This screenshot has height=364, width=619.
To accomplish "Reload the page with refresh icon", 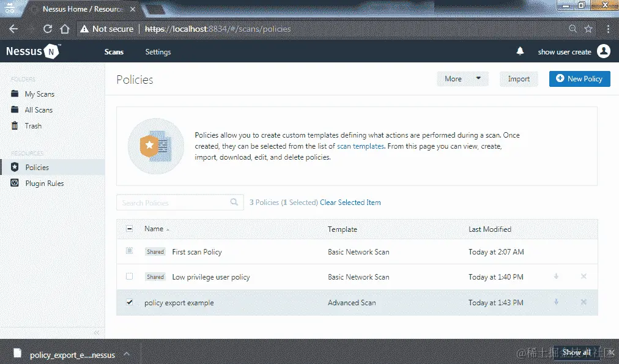I will (x=48, y=29).
